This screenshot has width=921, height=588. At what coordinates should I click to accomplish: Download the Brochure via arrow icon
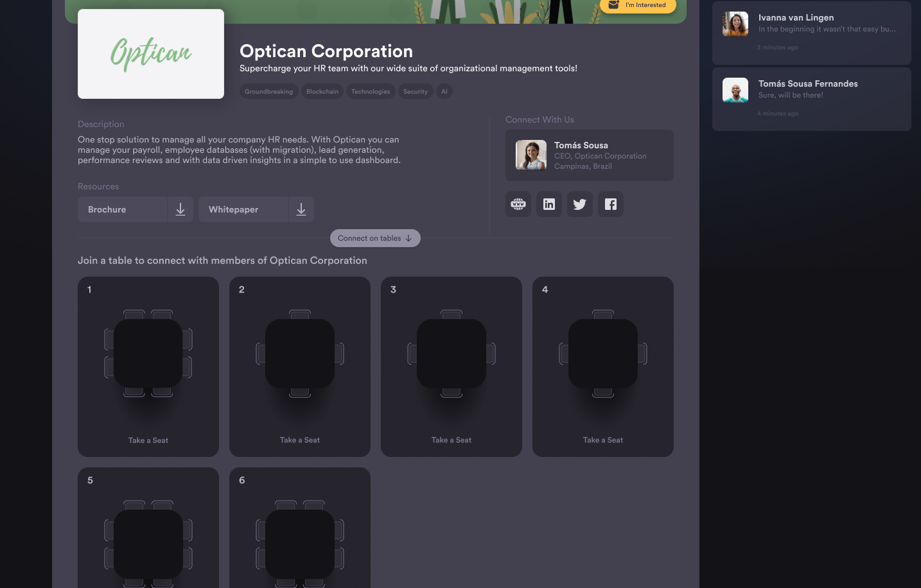(180, 209)
